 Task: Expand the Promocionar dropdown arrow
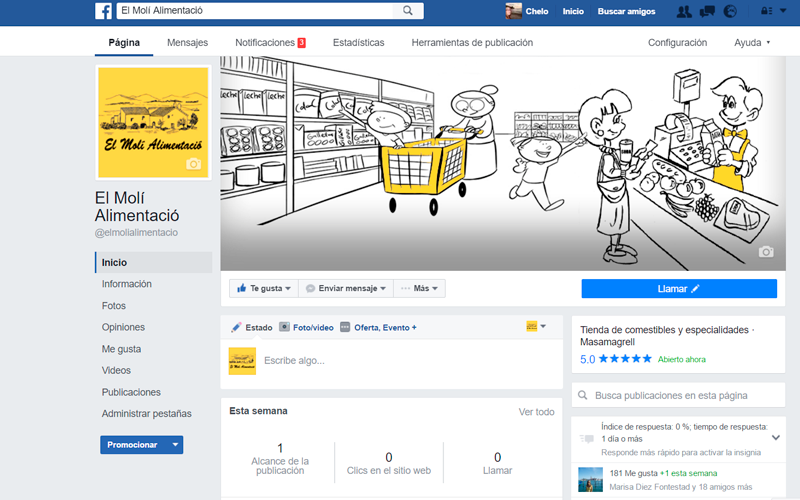(176, 445)
